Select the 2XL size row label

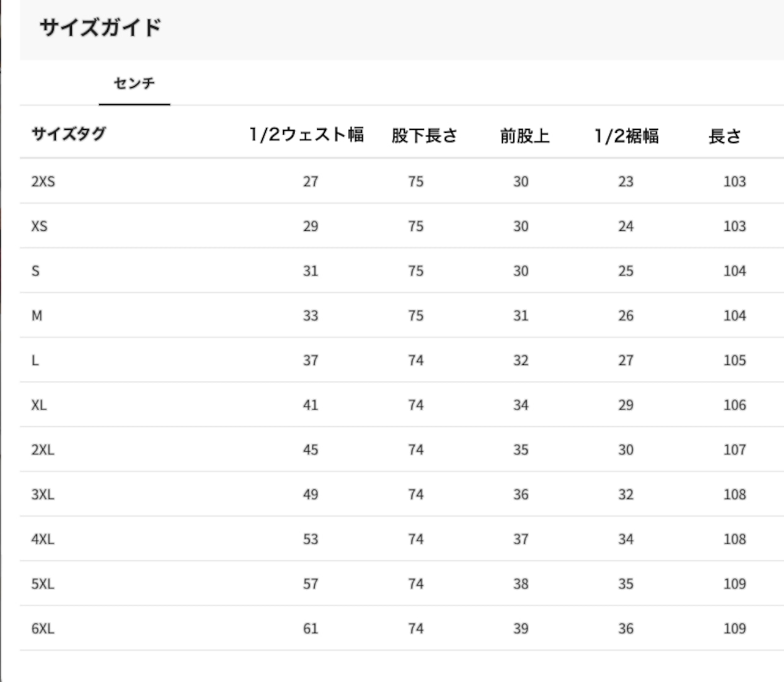(x=43, y=449)
